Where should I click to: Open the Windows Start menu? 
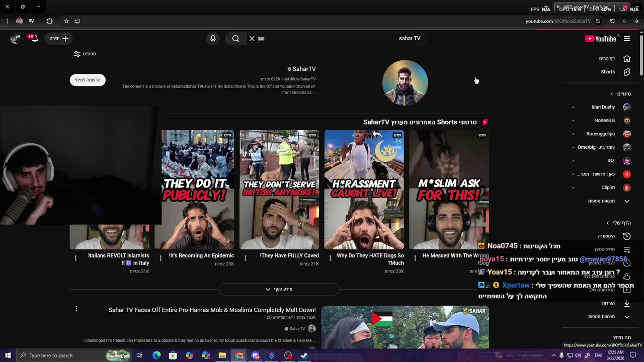[8, 355]
